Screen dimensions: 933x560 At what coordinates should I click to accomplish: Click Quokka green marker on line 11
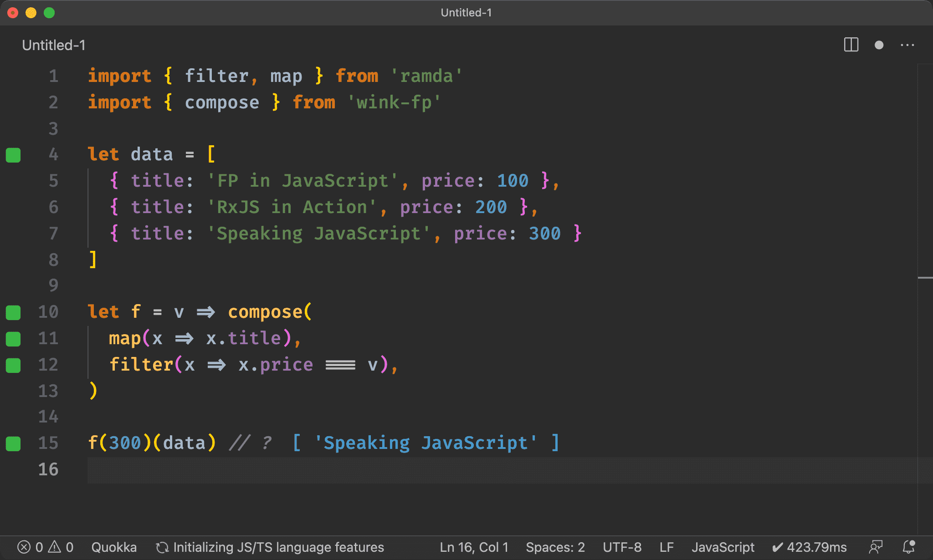pos(13,339)
